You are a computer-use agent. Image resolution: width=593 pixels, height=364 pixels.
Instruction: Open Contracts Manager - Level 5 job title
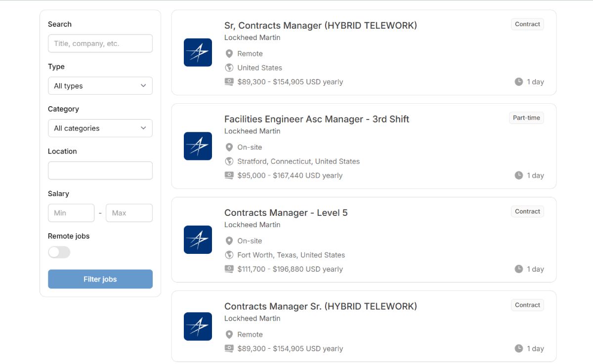[x=286, y=213]
